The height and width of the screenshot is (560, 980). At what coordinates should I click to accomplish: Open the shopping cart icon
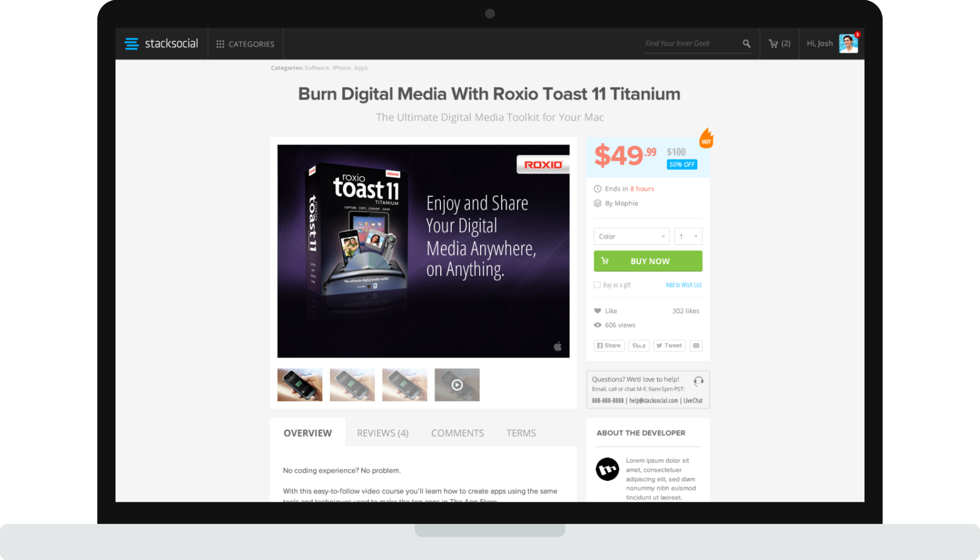pos(773,44)
